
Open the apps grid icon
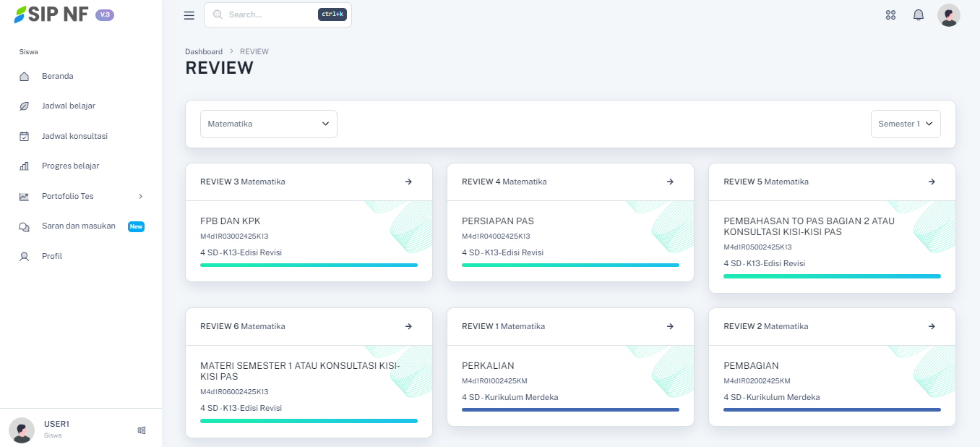890,15
